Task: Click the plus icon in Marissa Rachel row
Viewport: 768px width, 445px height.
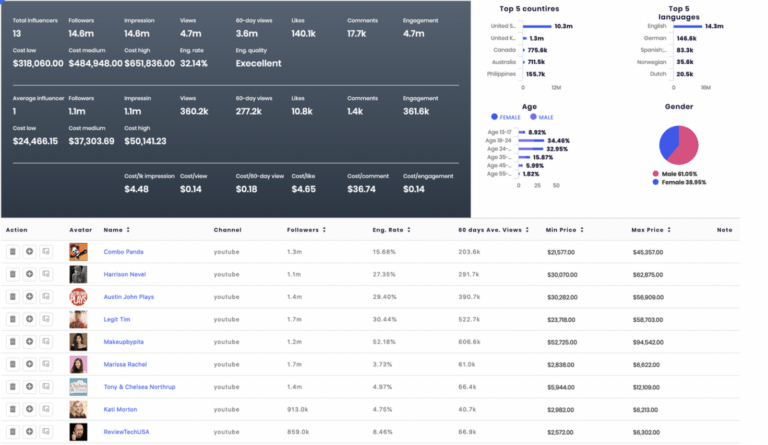Action: tap(29, 364)
